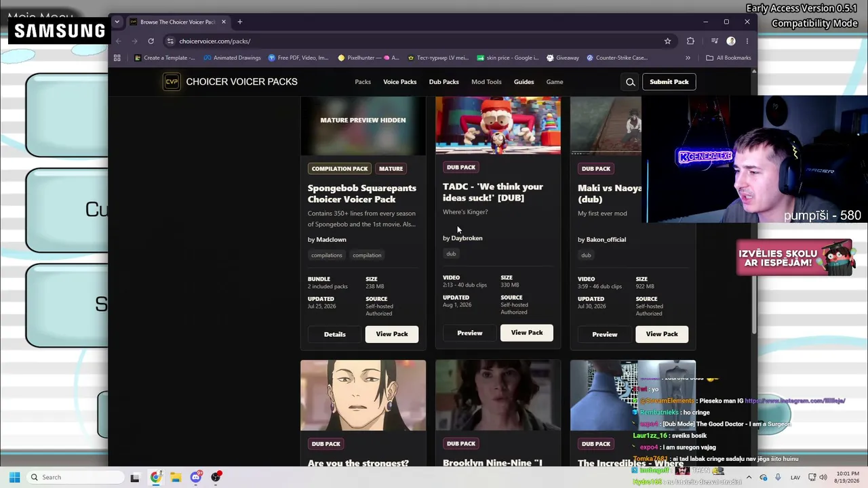This screenshot has height=488, width=868.
Task: Open Task View on the taskbar
Action: (x=135, y=477)
